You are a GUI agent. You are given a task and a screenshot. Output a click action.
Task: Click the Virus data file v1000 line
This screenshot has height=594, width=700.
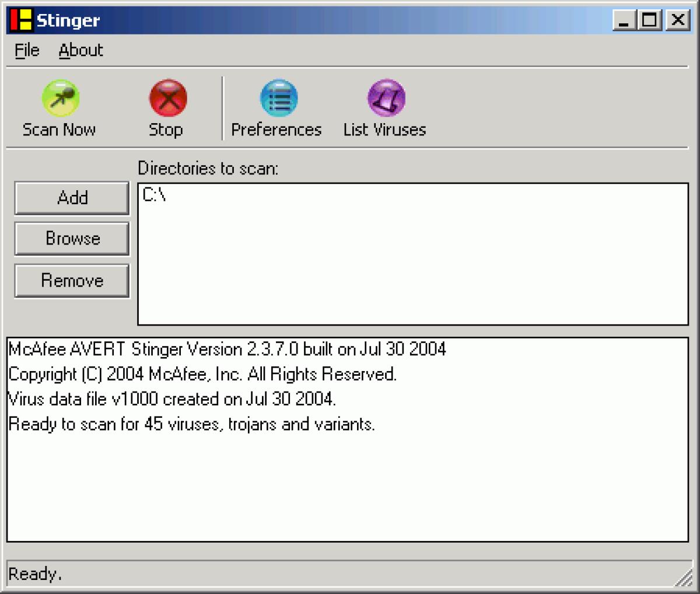point(172,399)
